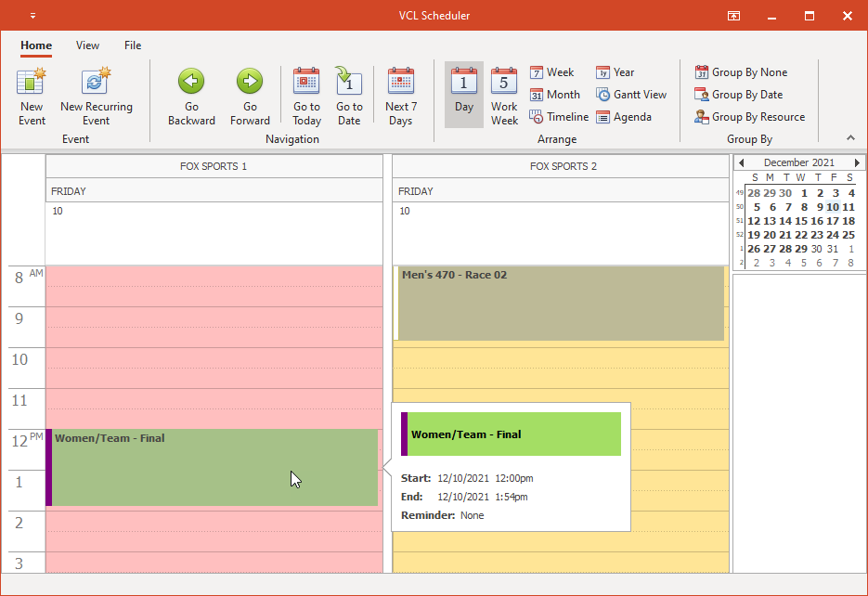Navigate using Go Forward
The image size is (868, 596).
pyautogui.click(x=249, y=93)
